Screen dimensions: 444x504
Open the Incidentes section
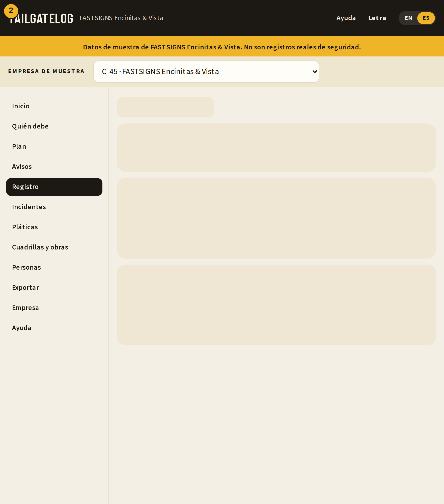click(54, 207)
